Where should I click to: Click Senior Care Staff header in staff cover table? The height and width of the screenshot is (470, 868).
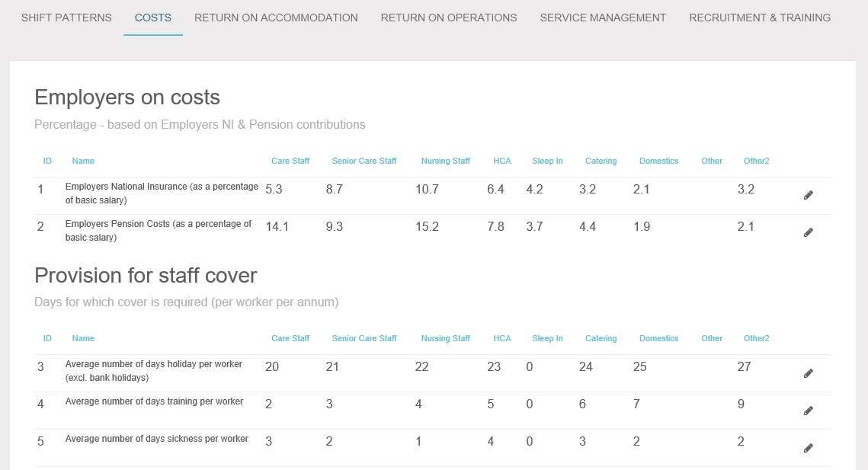[x=364, y=338]
